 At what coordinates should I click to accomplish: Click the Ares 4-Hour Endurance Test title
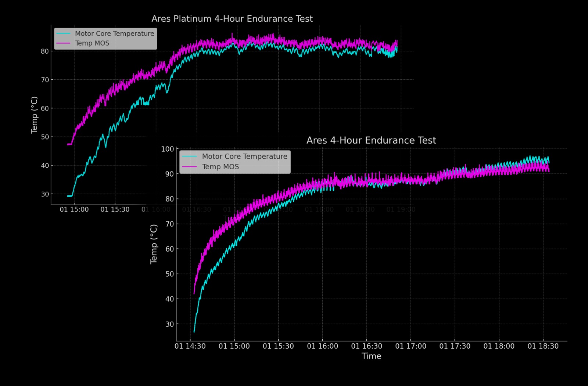[x=371, y=141]
